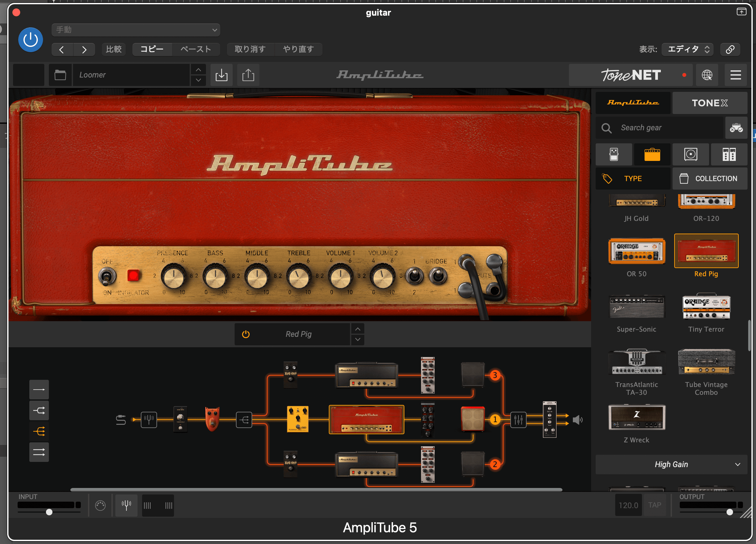The width and height of the screenshot is (756, 544).
Task: Open the hamburger menu next to ToneNET
Action: click(736, 75)
